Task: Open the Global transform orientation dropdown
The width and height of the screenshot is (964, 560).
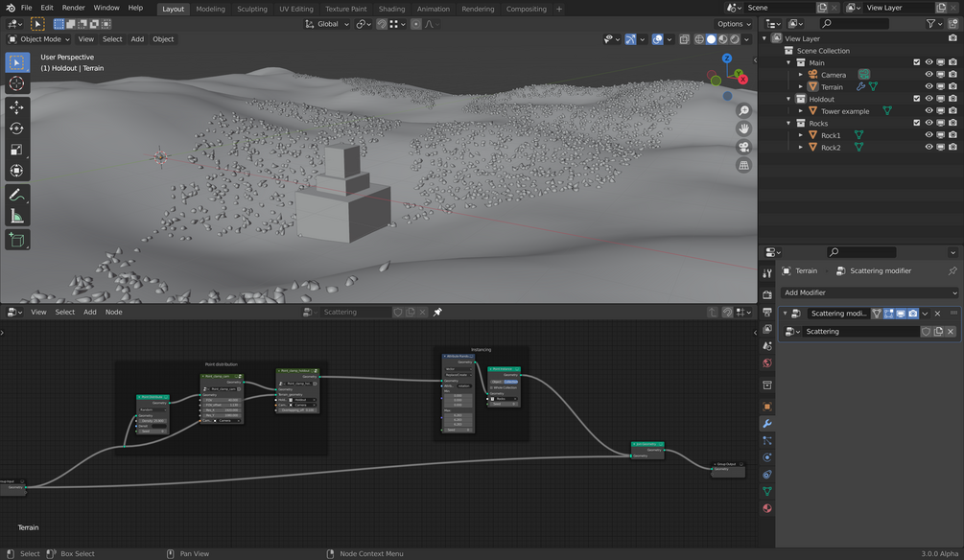Action: point(327,24)
